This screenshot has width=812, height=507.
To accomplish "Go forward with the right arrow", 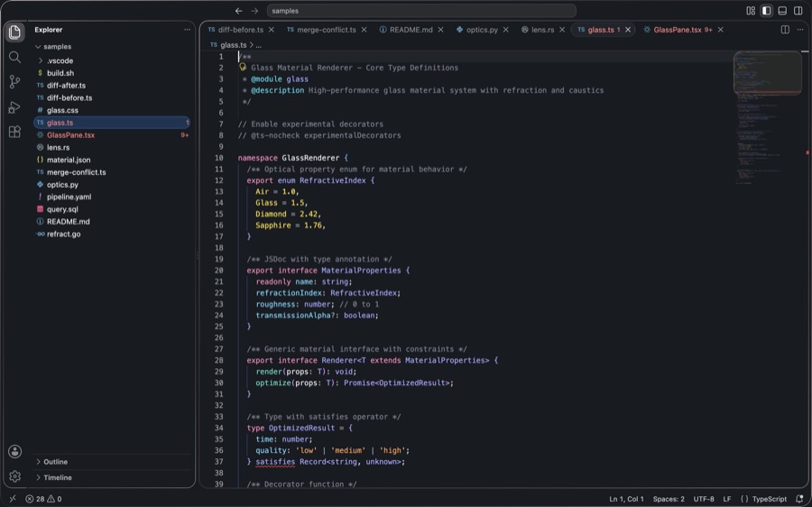I will click(x=254, y=11).
